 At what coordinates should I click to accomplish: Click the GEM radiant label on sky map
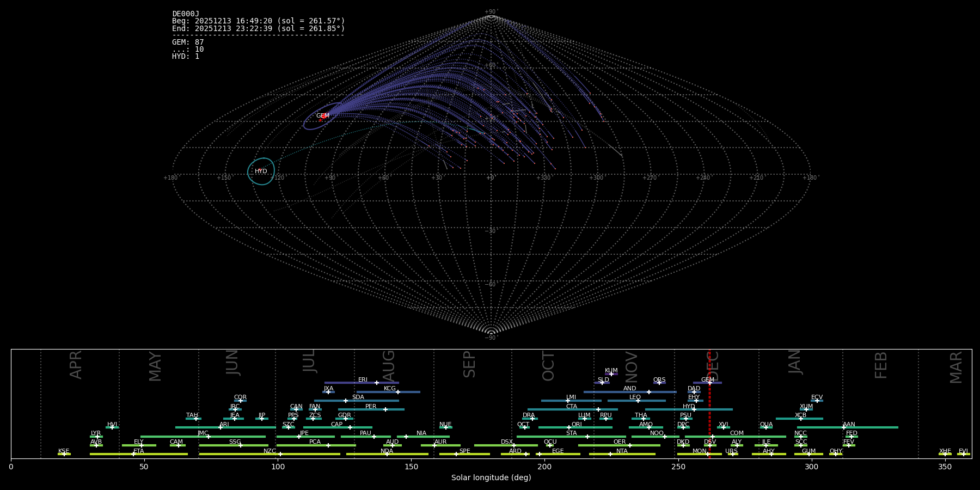tap(323, 116)
